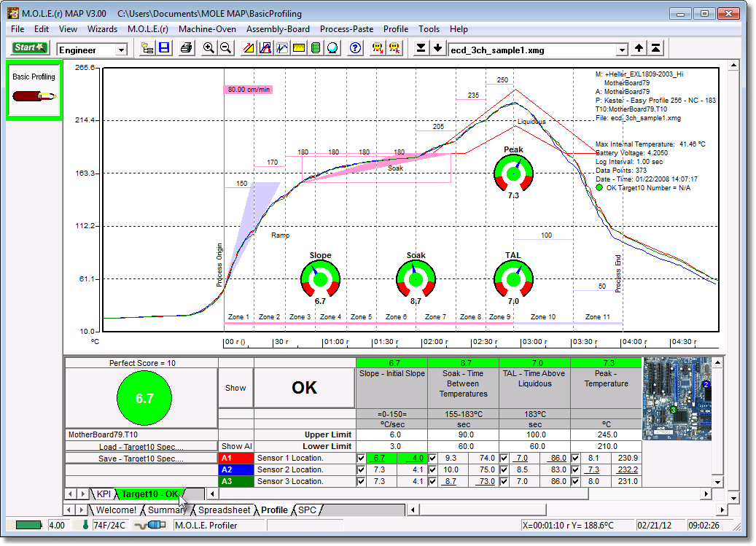
Task: Click the Peak gauge on the graph
Action: point(513,173)
